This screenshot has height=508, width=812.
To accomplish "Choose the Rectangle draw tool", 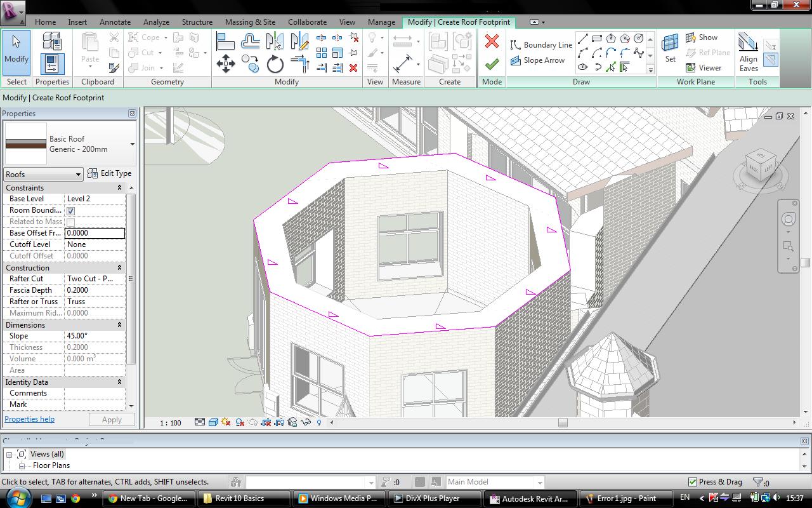I will [x=597, y=39].
